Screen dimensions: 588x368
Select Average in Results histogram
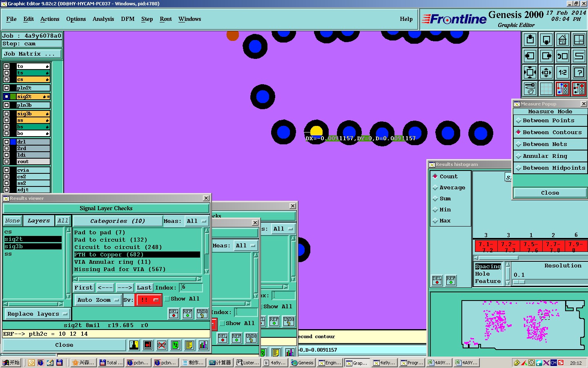coord(449,188)
